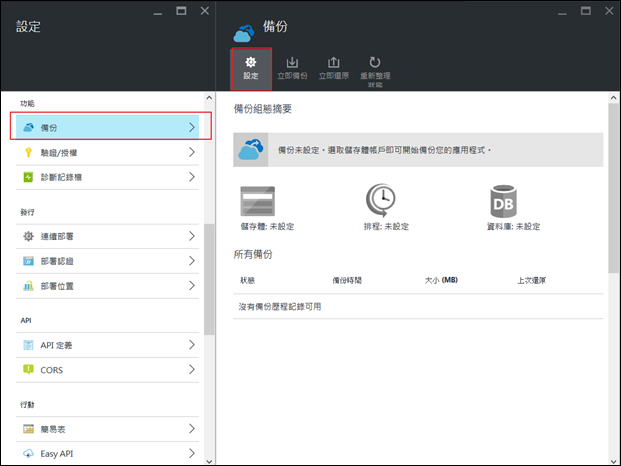Select the 部署位置 menu entry

pos(108,286)
